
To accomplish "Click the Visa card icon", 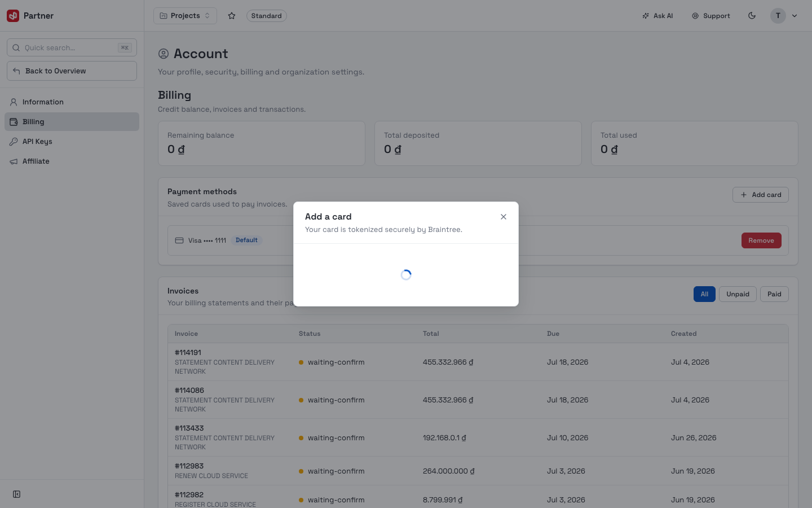I will [x=179, y=240].
